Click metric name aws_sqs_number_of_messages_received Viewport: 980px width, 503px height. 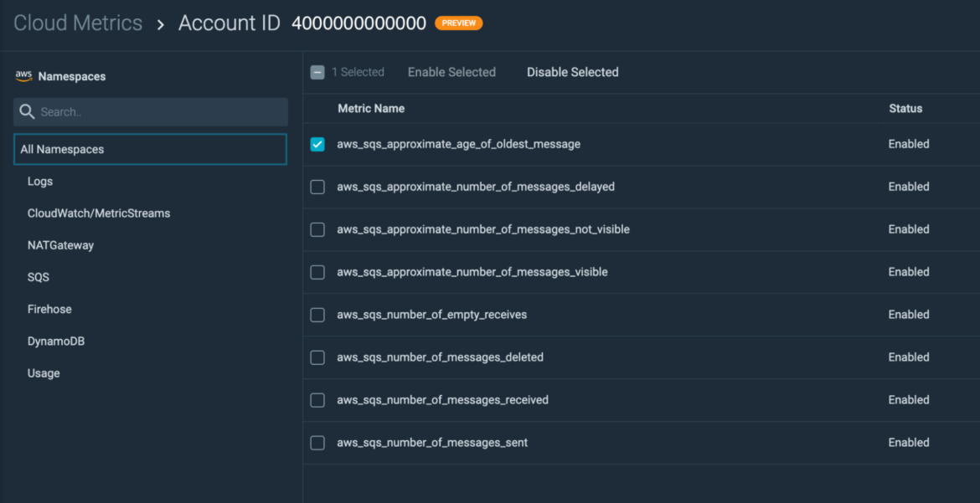(442, 400)
